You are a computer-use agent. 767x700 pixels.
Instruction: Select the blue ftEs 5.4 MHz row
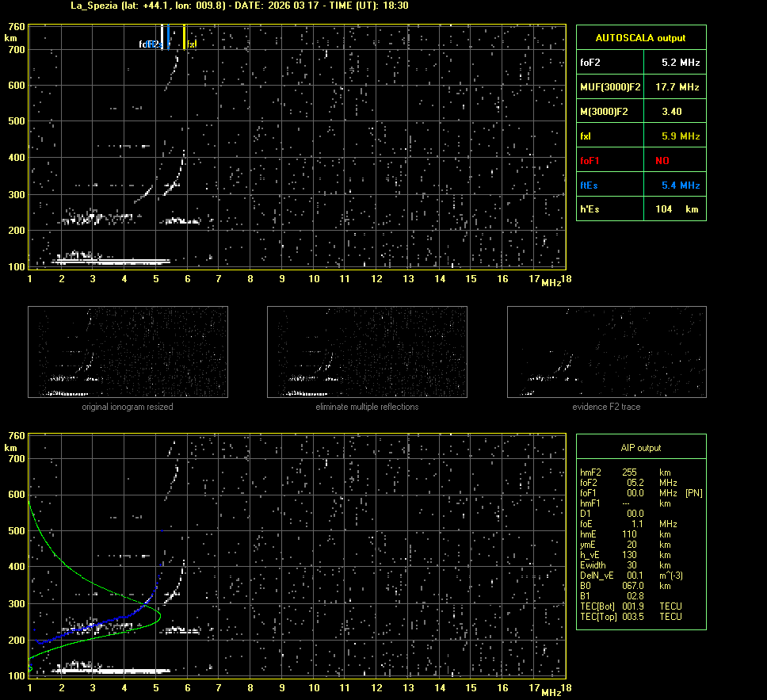[640, 186]
